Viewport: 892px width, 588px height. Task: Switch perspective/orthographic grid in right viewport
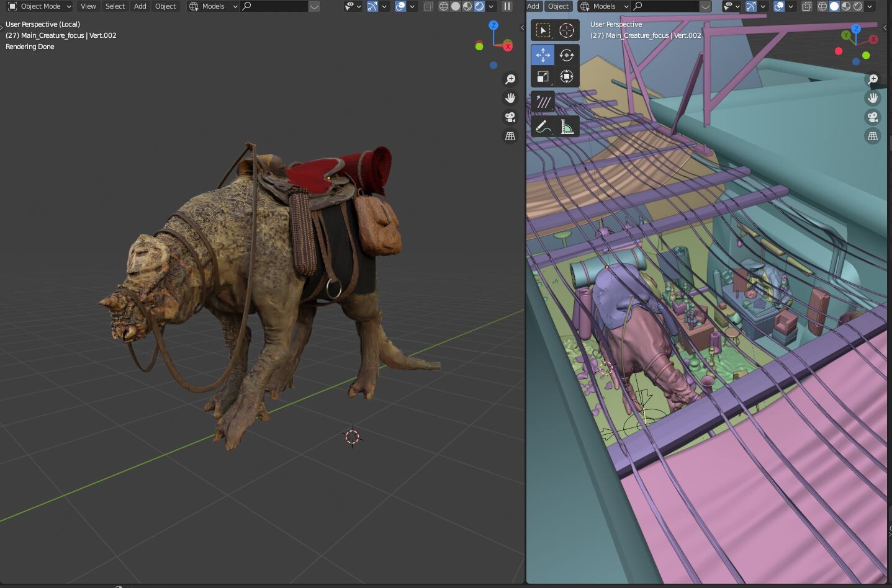click(x=873, y=136)
